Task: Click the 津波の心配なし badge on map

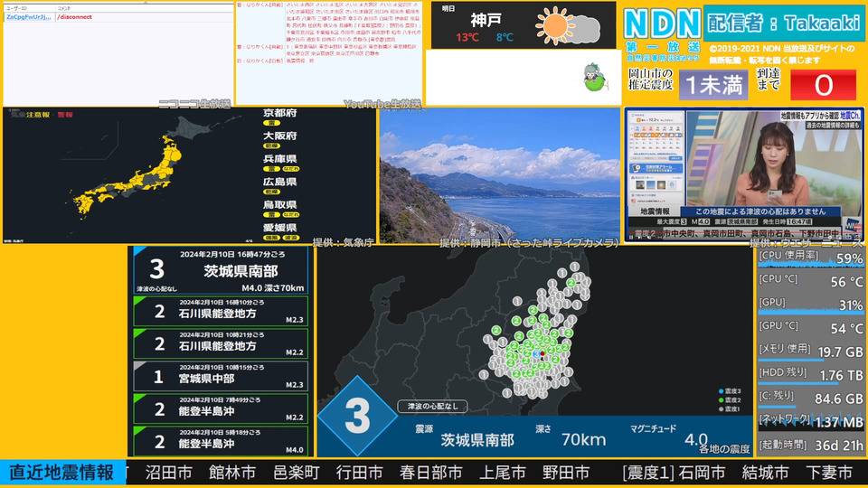Action: click(432, 406)
